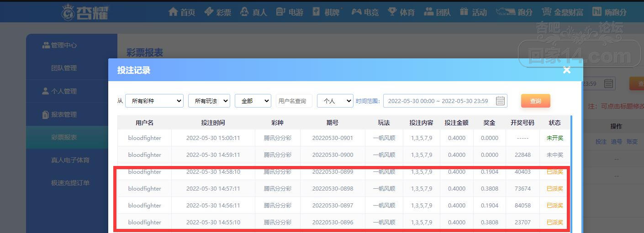Select period 20220530-0899 cell
The width and height of the screenshot is (644, 233).
pos(333,171)
